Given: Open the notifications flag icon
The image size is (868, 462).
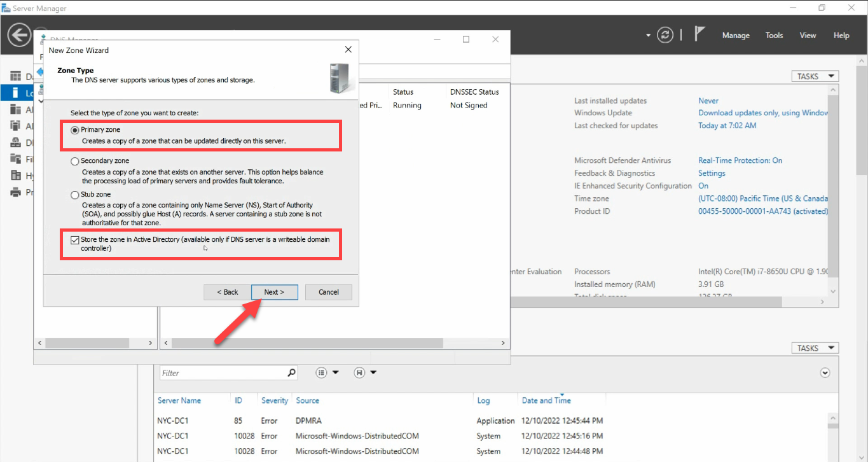Looking at the screenshot, I should pos(699,34).
